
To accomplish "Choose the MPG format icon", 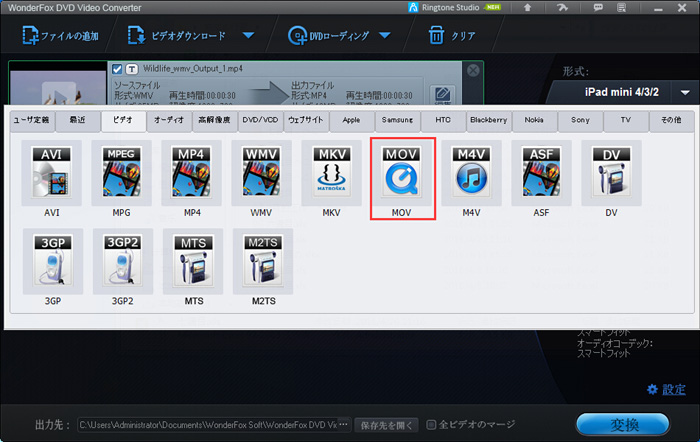I will tap(121, 173).
